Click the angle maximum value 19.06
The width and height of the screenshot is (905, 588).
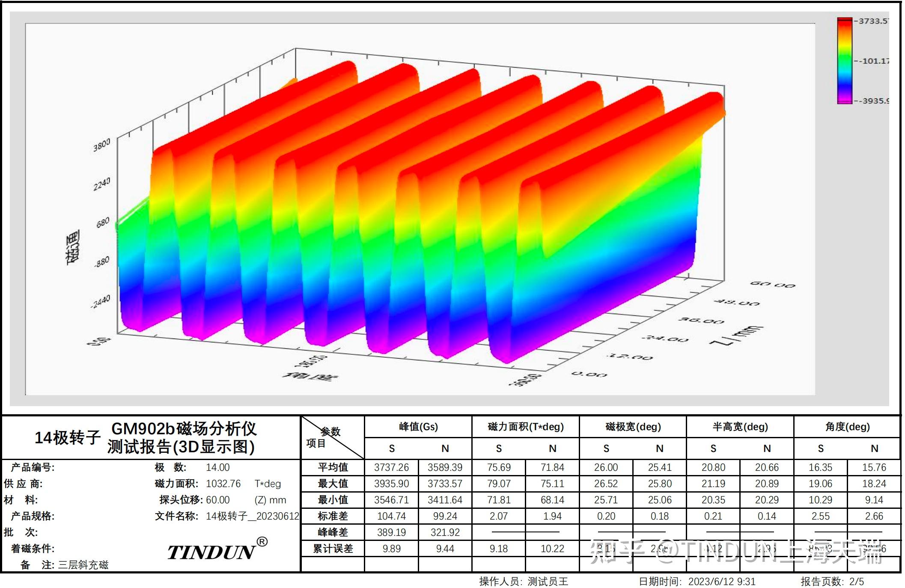tap(821, 484)
